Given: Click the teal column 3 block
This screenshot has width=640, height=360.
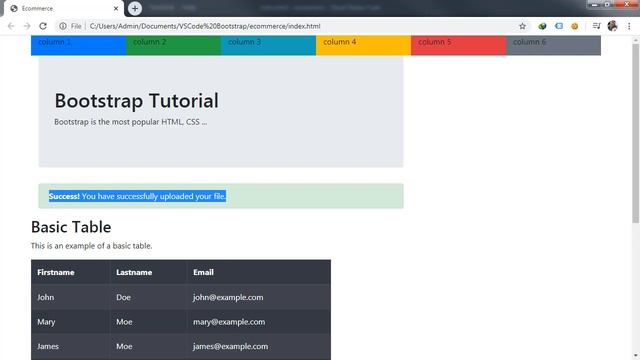Looking at the screenshot, I should tap(269, 45).
